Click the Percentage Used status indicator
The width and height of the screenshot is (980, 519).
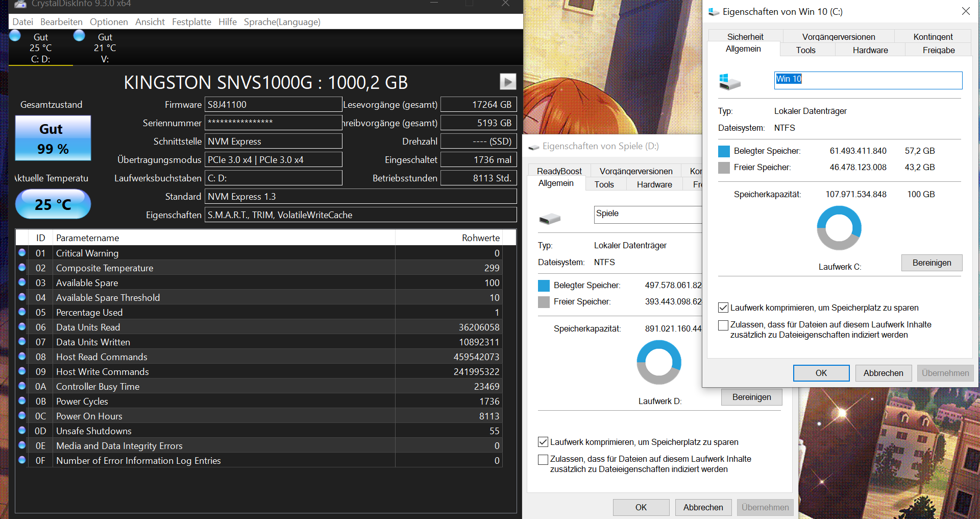[22, 312]
